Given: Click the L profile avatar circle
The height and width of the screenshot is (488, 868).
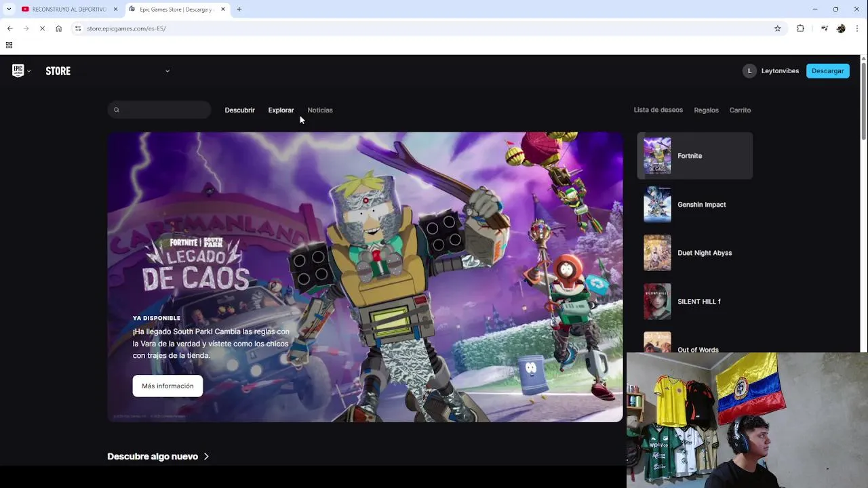Looking at the screenshot, I should [x=749, y=71].
